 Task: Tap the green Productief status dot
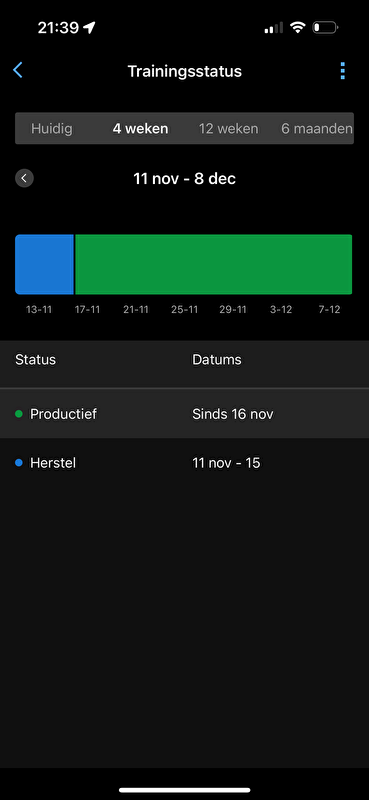[19, 414]
